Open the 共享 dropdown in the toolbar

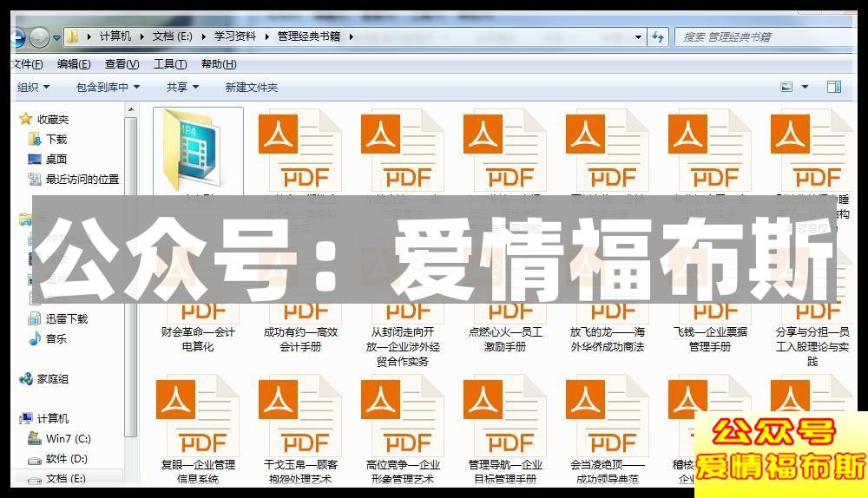coord(182,87)
